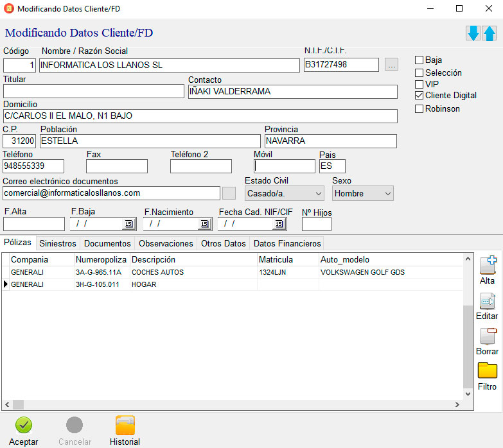Click the Auto_modelo column header

tap(391, 259)
